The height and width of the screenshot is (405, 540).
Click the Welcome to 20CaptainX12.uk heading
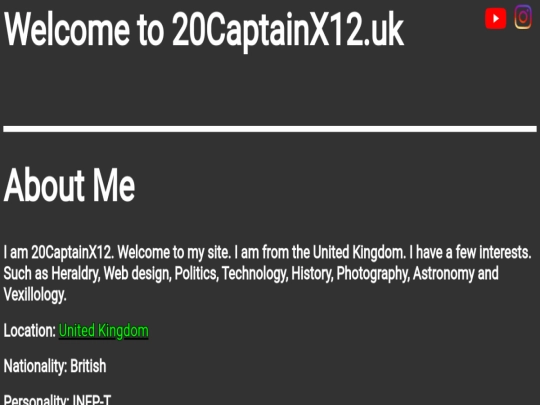tap(204, 30)
